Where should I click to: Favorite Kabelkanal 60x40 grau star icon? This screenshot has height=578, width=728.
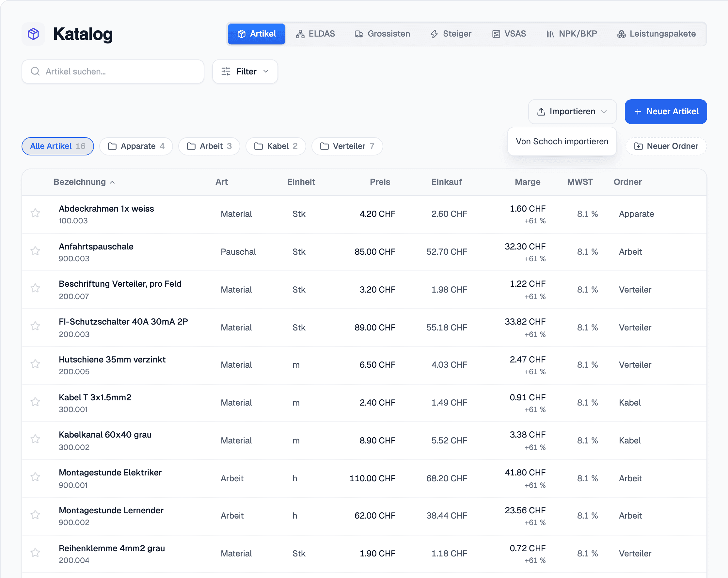tap(36, 439)
